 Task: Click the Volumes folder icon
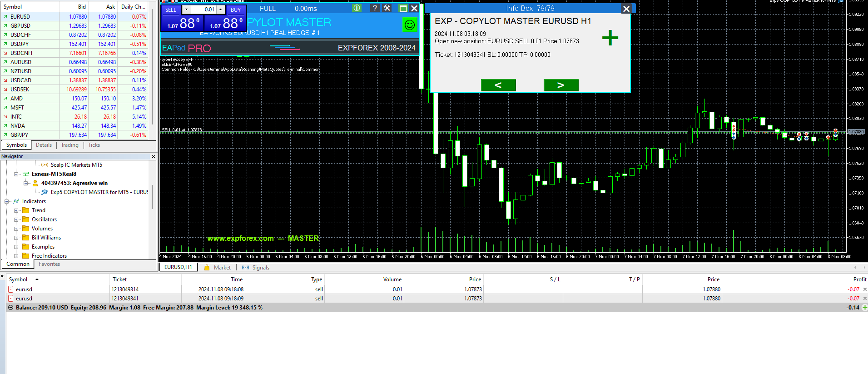26,229
